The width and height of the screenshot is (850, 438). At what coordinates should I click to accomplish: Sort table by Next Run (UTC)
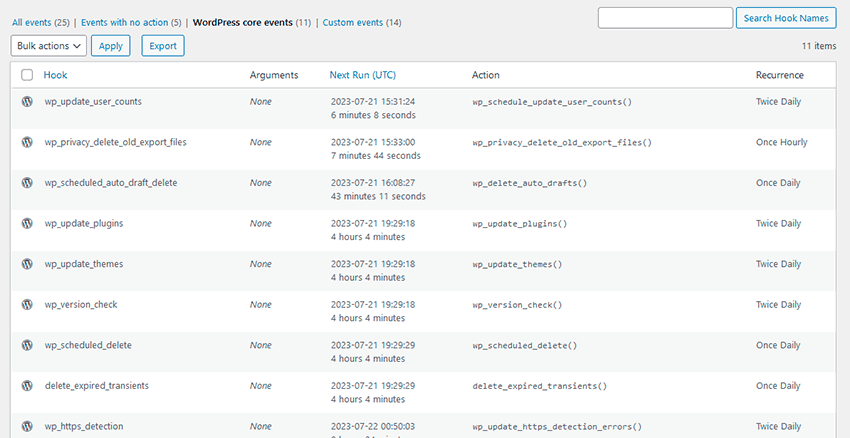click(363, 75)
